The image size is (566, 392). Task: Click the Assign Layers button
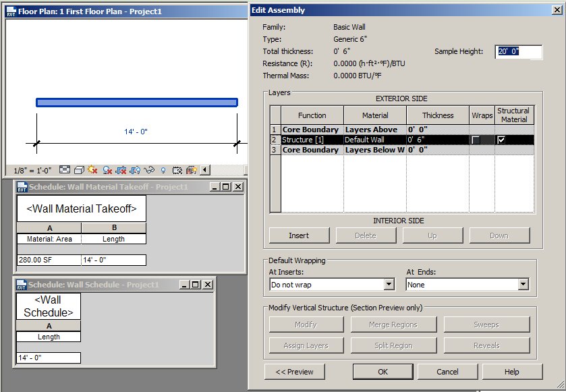tap(306, 345)
